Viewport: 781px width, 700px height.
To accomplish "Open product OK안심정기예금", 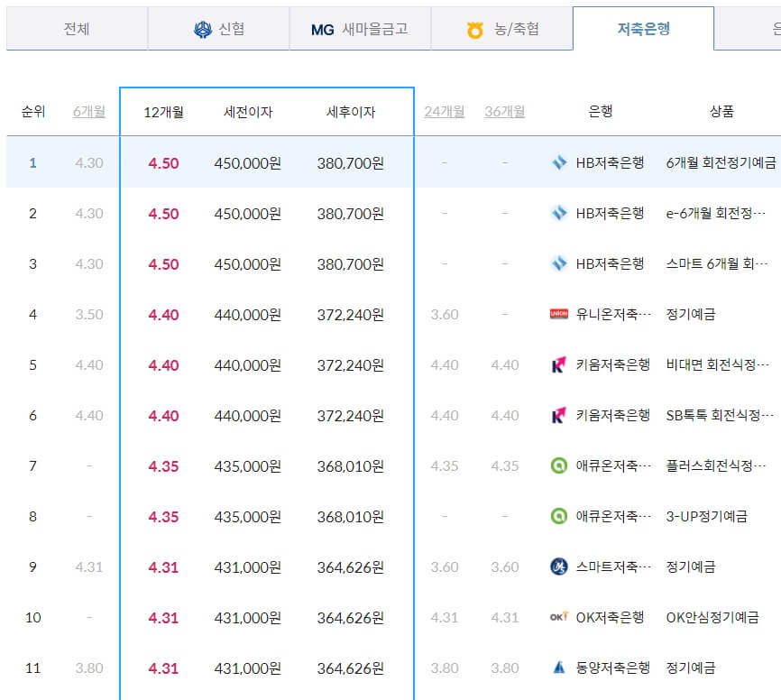I will point(712,617).
